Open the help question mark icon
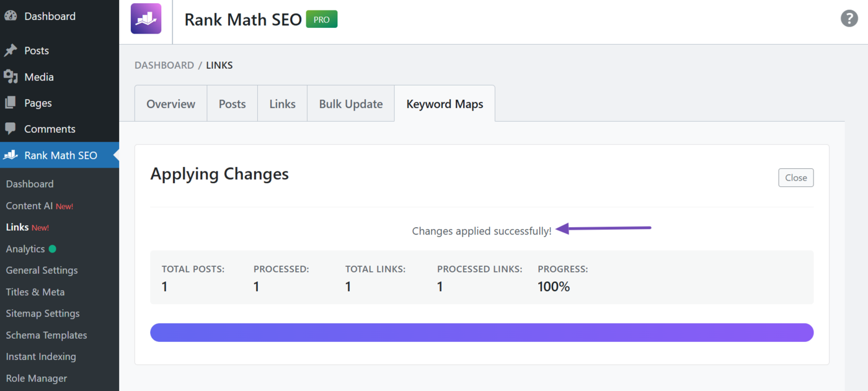The image size is (868, 391). 849,19
